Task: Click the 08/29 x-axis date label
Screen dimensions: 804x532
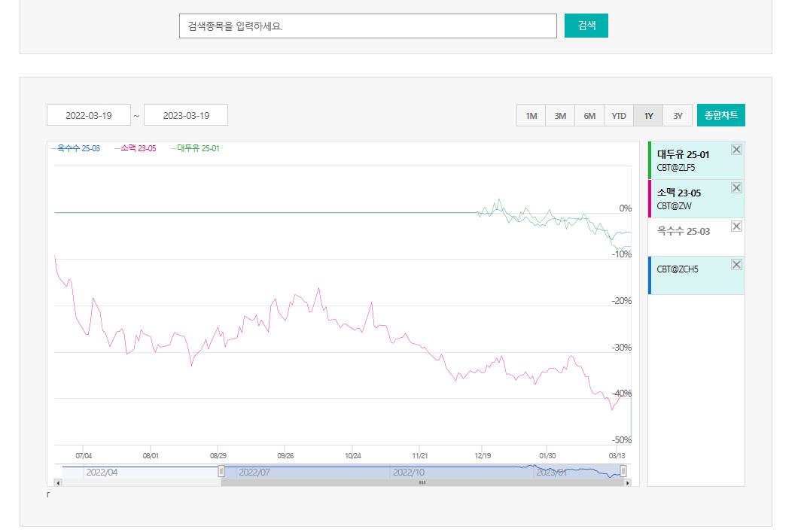Action: [x=218, y=456]
